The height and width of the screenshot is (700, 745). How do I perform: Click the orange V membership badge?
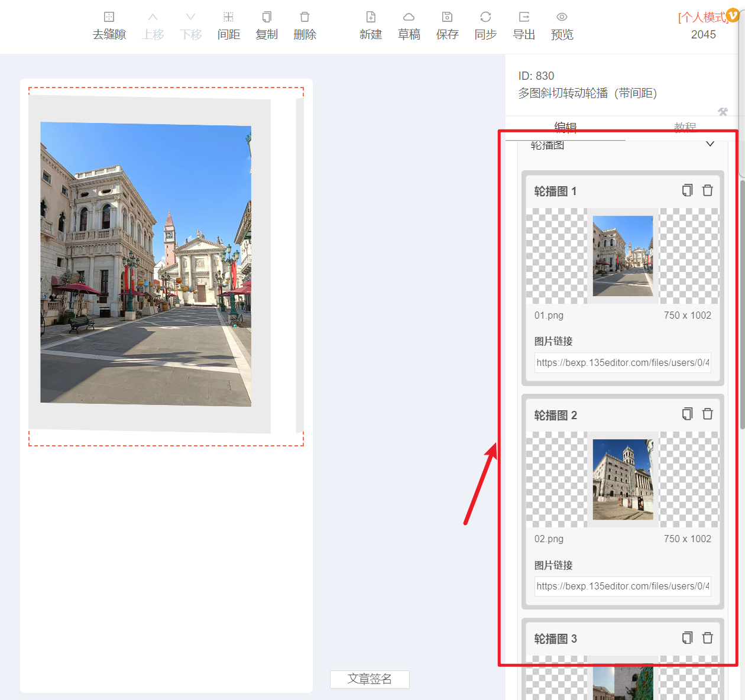(733, 15)
